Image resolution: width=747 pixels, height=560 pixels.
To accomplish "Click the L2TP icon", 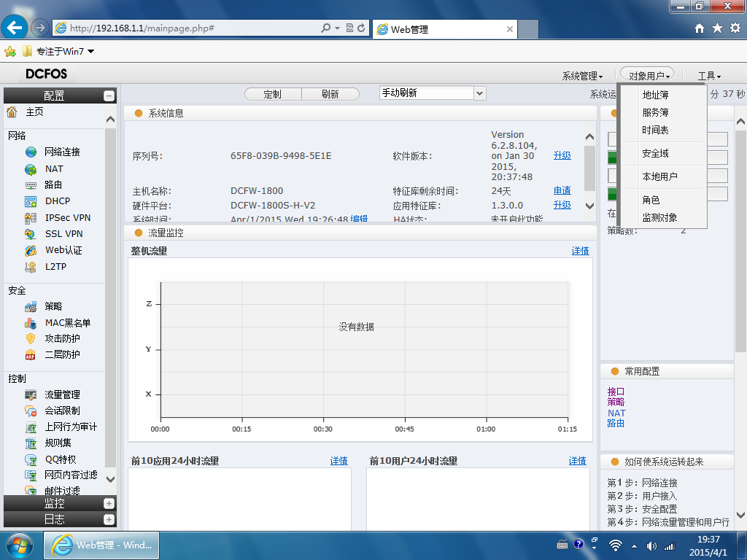I will (x=31, y=267).
